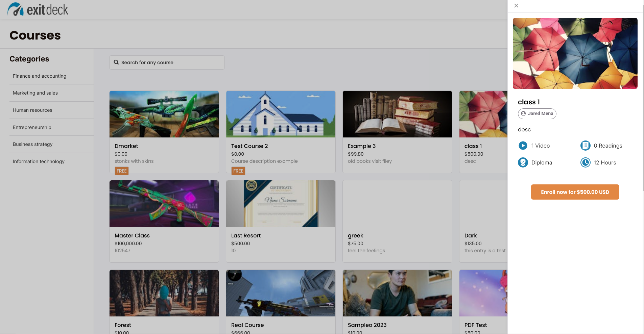Click the Real Course title
644x334 pixels.
247,325
